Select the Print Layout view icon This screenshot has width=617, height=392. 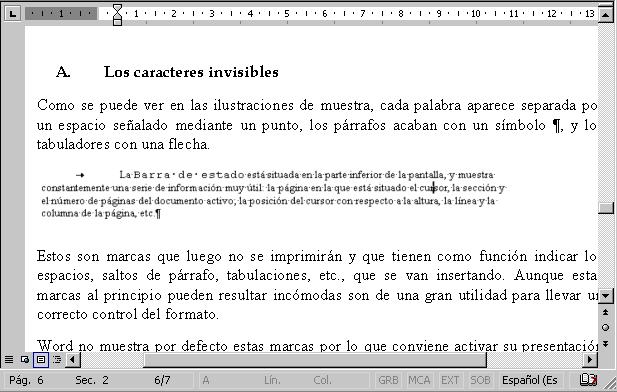tap(41, 359)
